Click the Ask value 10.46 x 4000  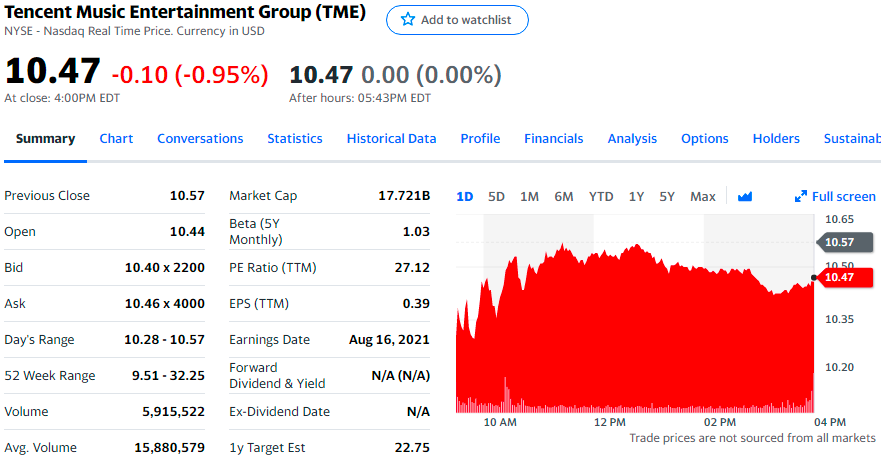pyautogui.click(x=165, y=303)
